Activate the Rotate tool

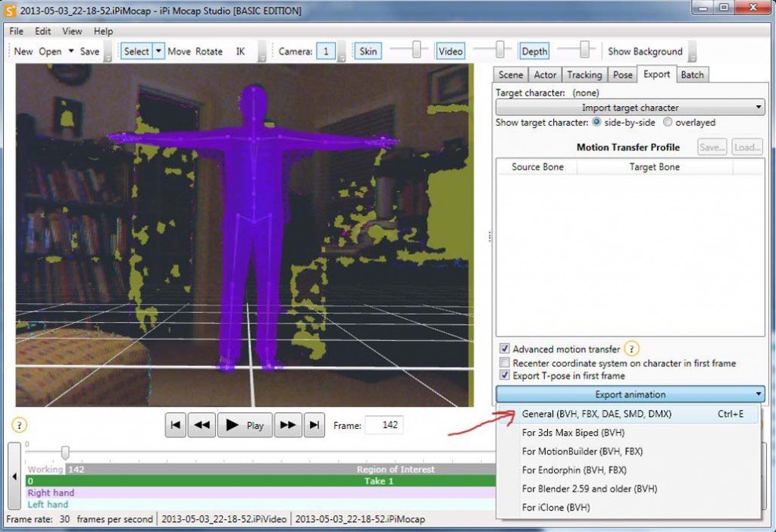click(x=209, y=52)
